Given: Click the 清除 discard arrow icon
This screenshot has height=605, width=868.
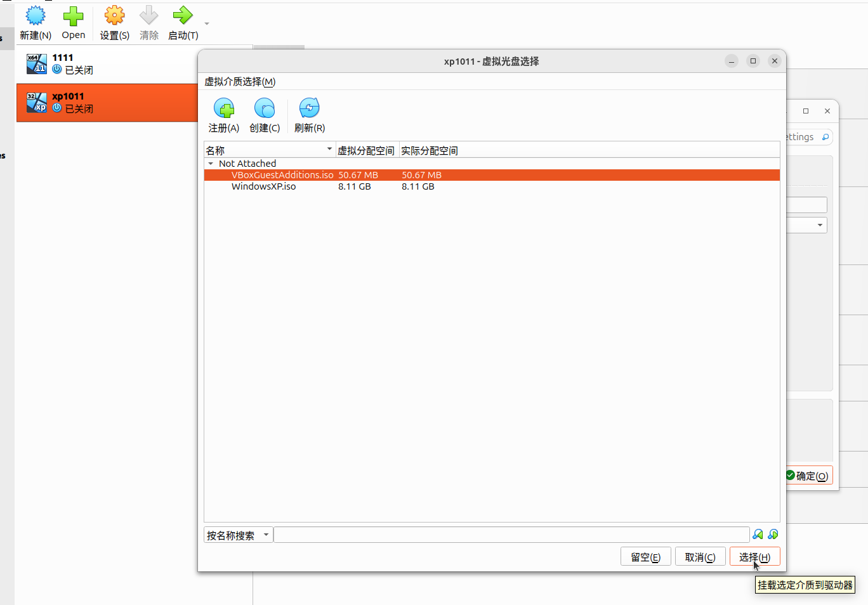Looking at the screenshot, I should 148,16.
